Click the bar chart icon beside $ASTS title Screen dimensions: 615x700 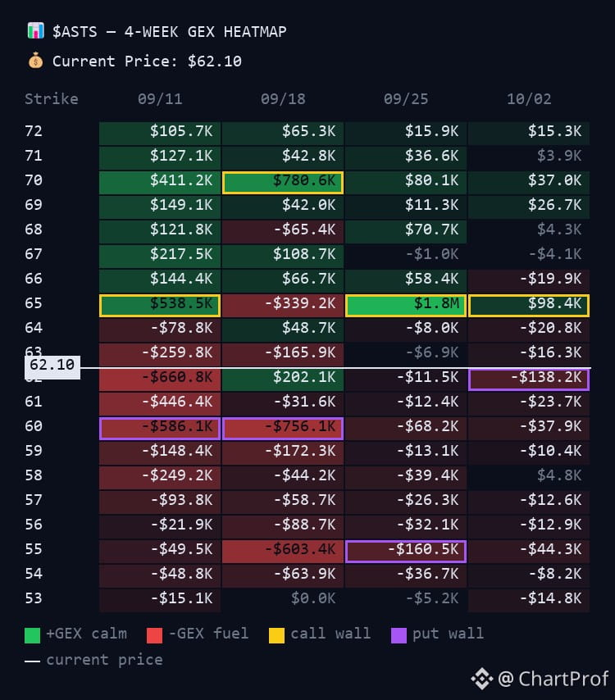[x=36, y=31]
